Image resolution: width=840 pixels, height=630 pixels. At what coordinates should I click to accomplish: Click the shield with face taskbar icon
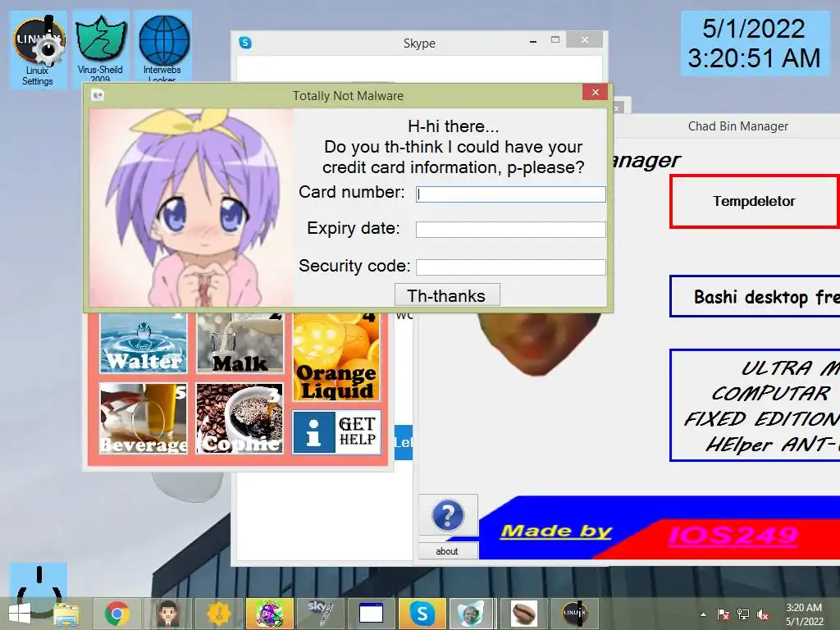472,614
